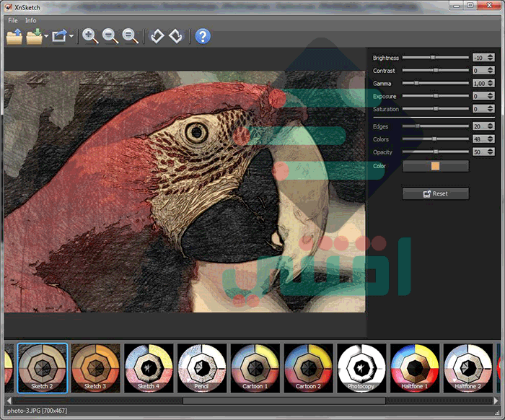Maximize the XnSketch window

coord(470,6)
